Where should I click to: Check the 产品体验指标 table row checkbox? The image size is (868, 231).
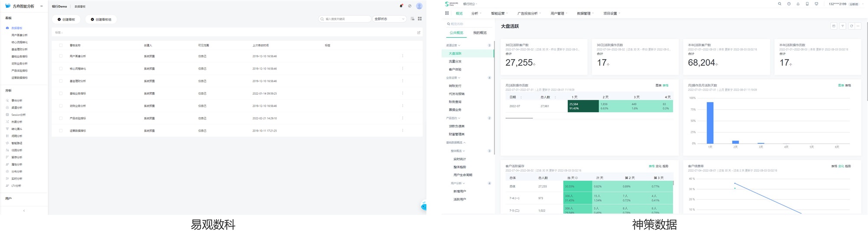pyautogui.click(x=61, y=118)
